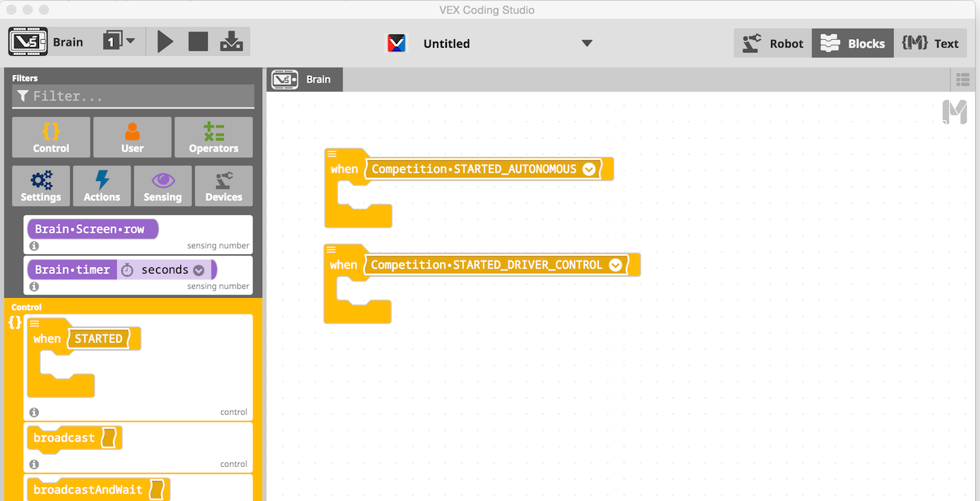Run the program with the play button

(166, 41)
